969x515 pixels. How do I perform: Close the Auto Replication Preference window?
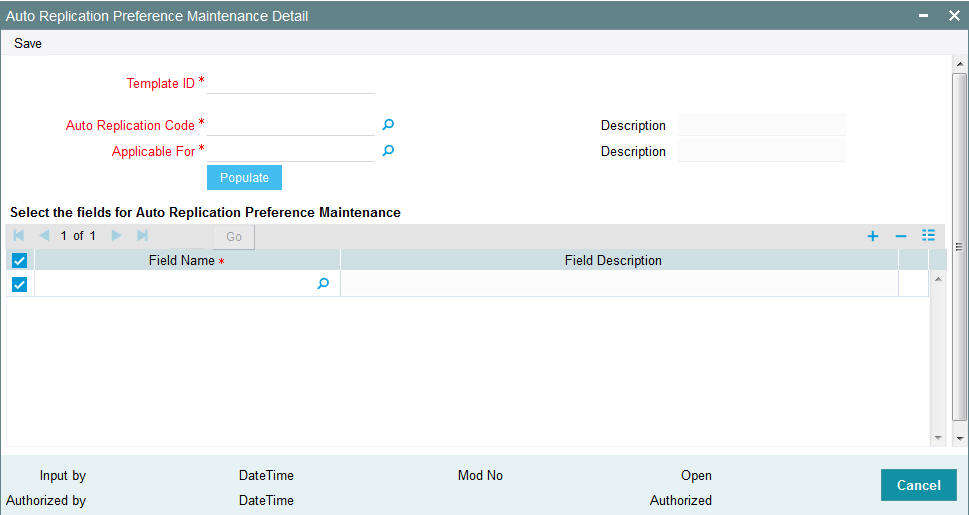pos(954,15)
